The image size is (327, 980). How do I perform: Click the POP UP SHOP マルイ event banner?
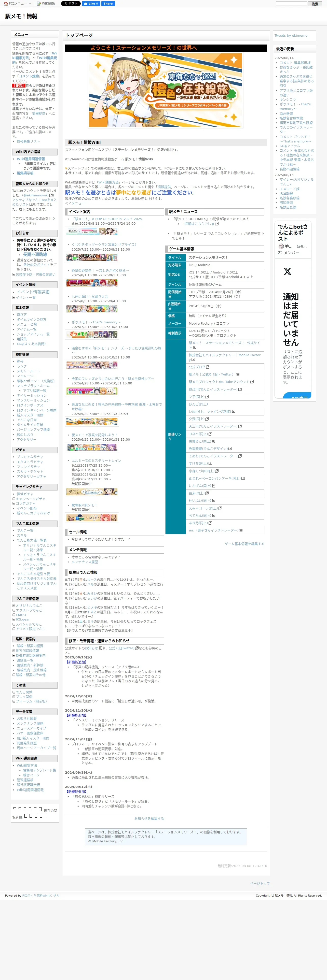coord(92,231)
